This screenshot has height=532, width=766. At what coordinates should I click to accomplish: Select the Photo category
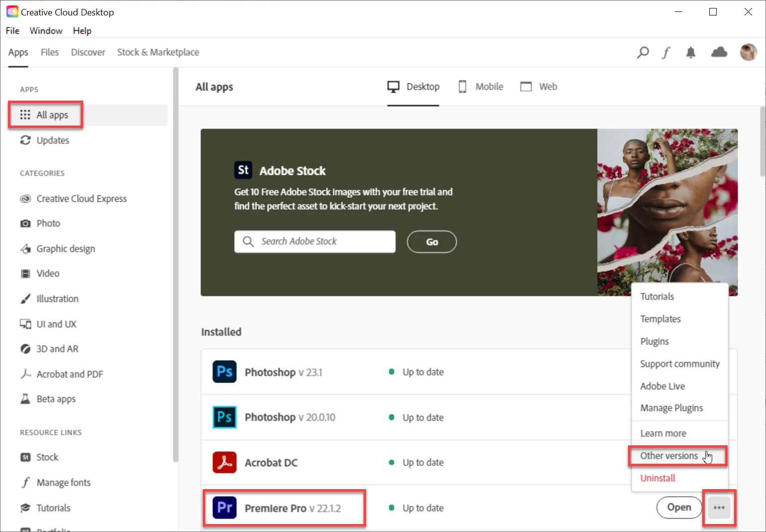pyautogui.click(x=40, y=224)
